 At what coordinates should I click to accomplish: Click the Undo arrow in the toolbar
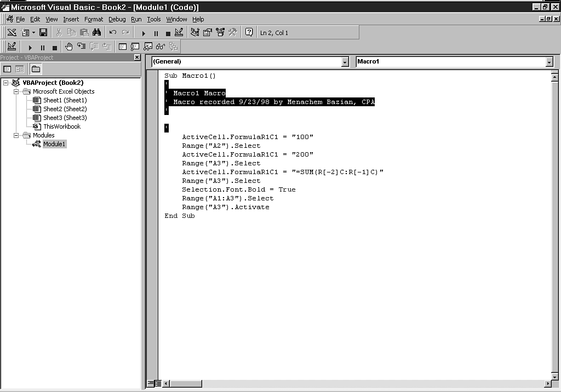coord(113,33)
